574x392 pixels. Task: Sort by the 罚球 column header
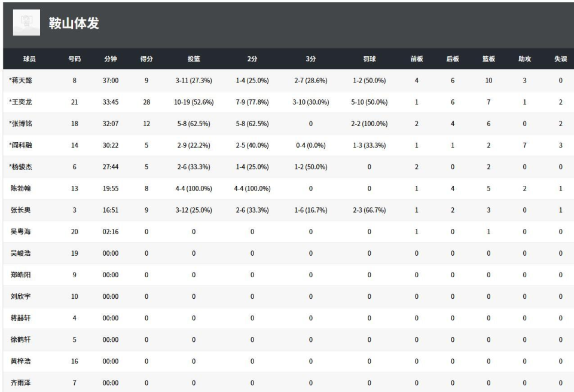(x=370, y=59)
